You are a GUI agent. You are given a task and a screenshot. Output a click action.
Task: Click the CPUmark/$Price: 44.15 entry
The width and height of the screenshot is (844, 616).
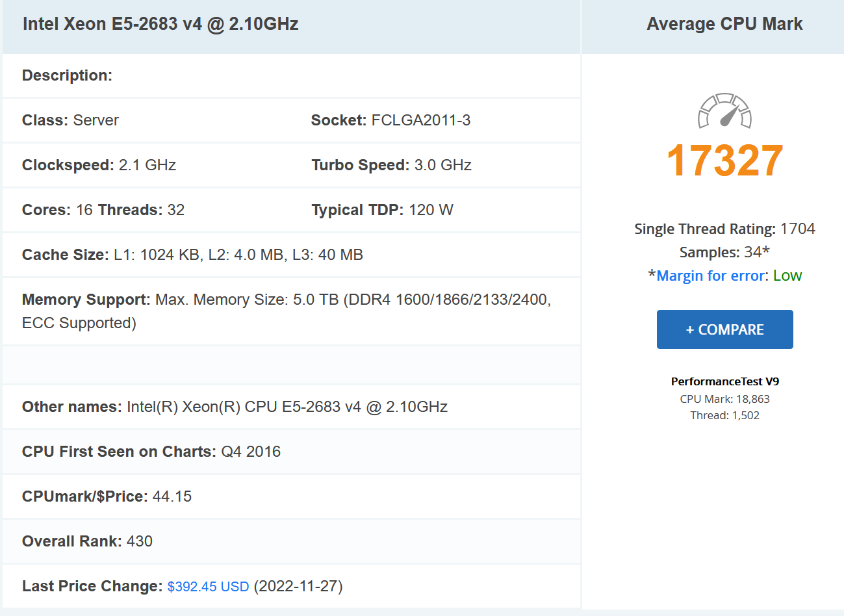click(x=107, y=496)
